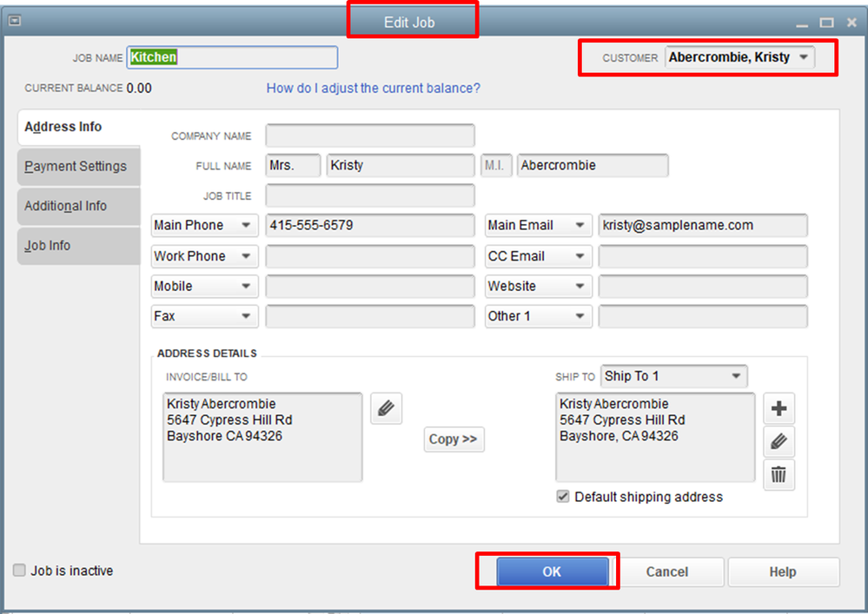The height and width of the screenshot is (614, 868).
Task: Open the Customer dropdown showing Abercrombie, Kristy
Action: [x=739, y=57]
